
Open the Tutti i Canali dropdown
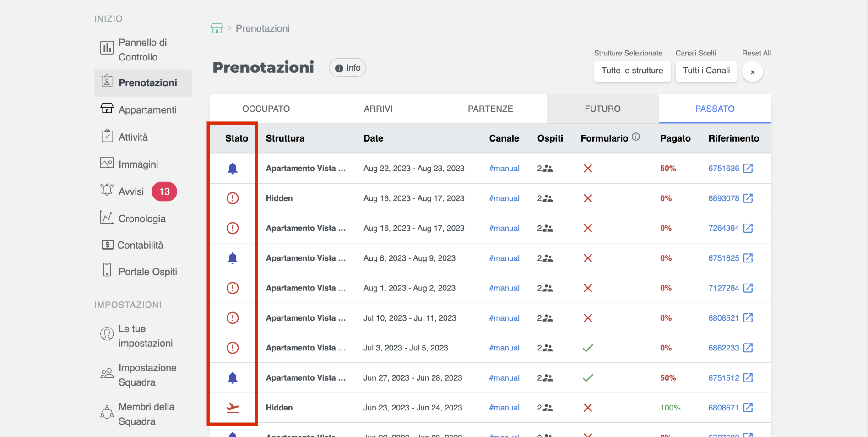point(706,71)
